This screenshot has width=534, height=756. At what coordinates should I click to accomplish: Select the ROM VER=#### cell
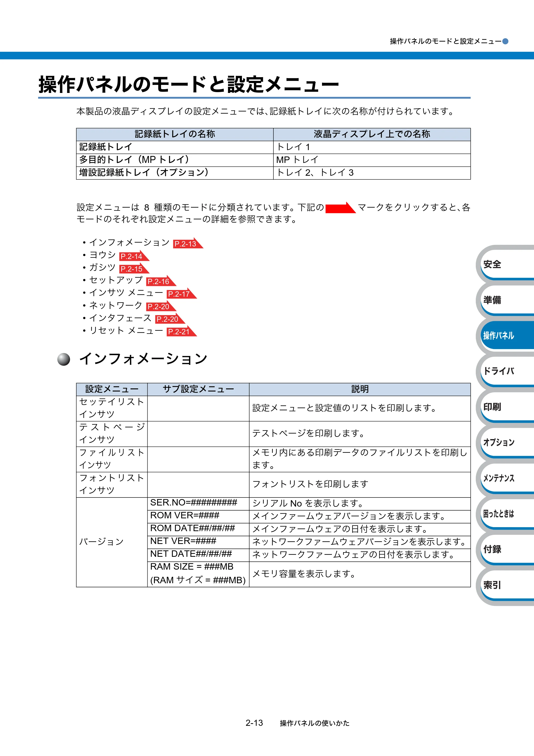tap(198, 517)
